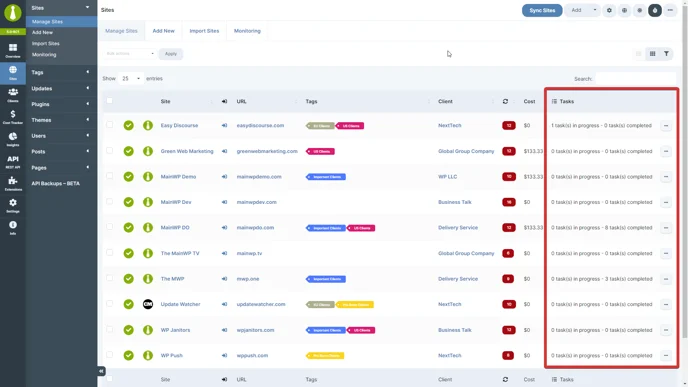Image resolution: width=688 pixels, height=387 pixels.
Task: Switch to the Add New tab
Action: (163, 31)
